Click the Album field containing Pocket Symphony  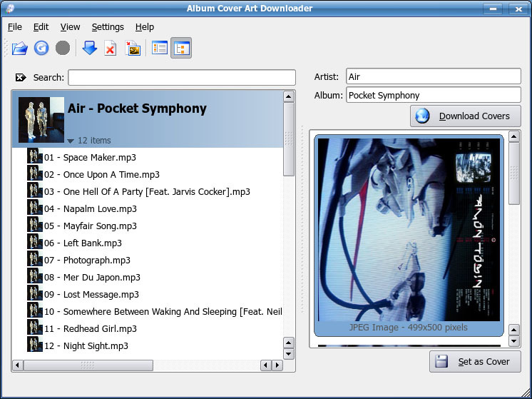click(x=434, y=95)
